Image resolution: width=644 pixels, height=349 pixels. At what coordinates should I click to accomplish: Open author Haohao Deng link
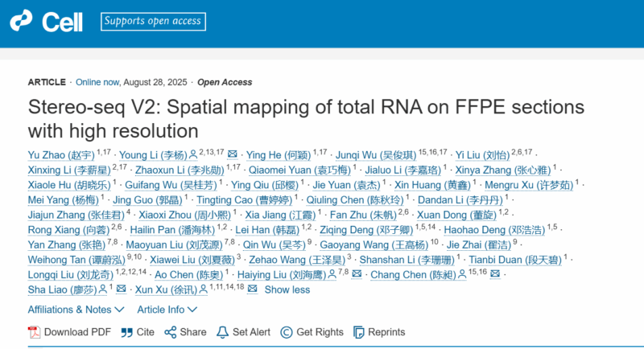click(x=494, y=230)
